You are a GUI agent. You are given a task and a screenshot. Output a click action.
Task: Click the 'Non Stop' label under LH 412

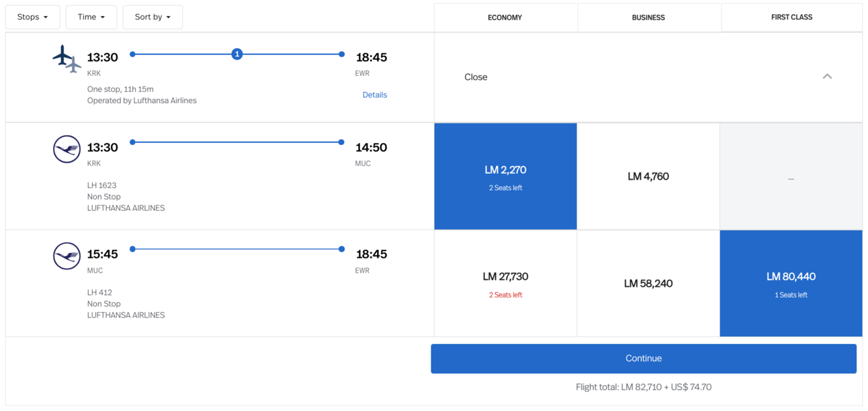click(104, 304)
